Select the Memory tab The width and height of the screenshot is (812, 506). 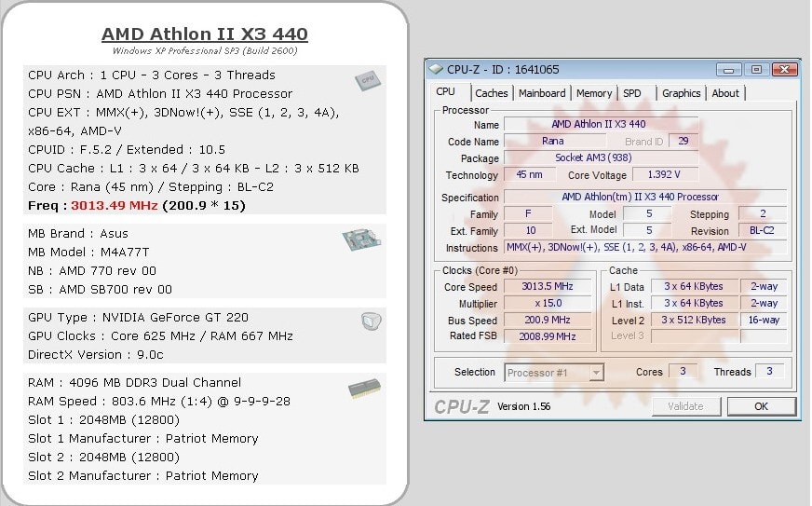593,93
